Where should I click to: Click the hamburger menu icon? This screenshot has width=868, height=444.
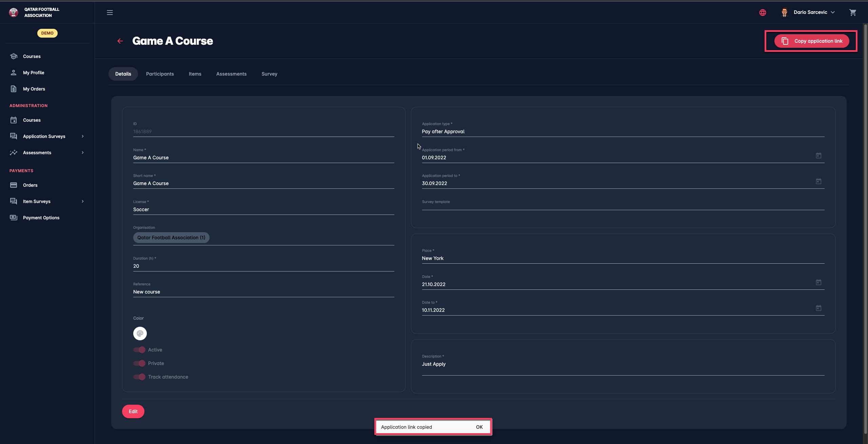point(110,13)
